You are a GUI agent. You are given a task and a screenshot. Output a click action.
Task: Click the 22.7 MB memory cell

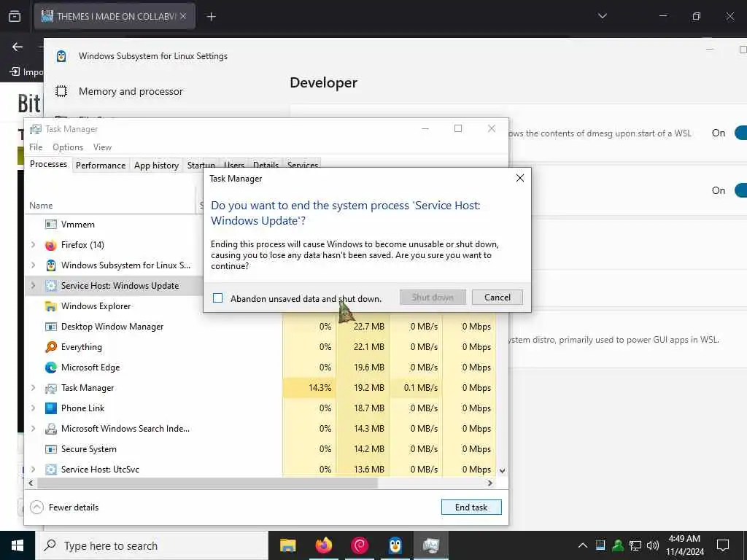(x=363, y=327)
